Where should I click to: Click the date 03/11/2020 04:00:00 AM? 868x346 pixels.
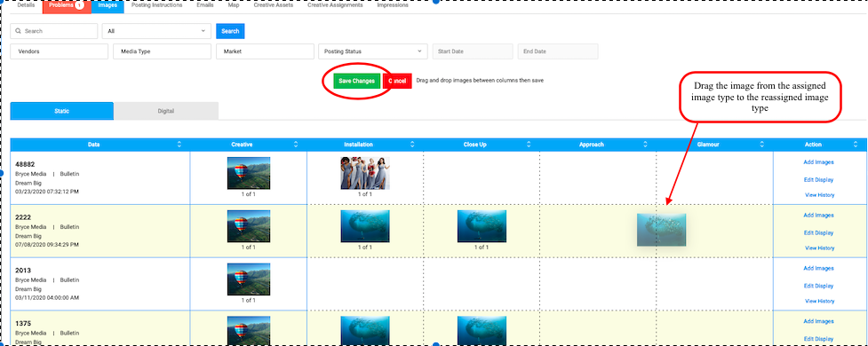coord(47,297)
